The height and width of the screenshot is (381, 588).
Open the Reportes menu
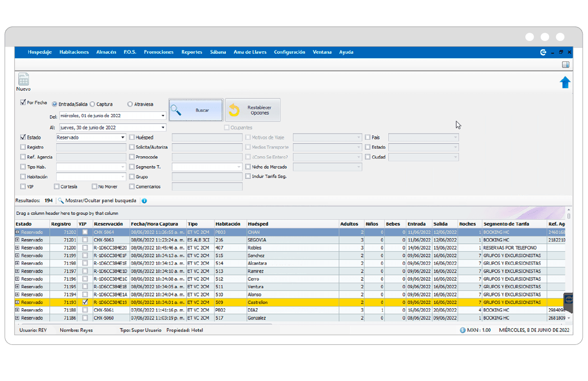click(x=192, y=52)
